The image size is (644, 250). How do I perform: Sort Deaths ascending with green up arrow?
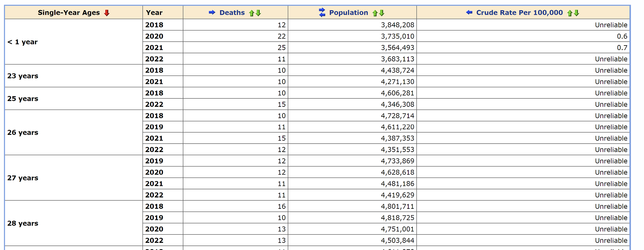(x=251, y=13)
